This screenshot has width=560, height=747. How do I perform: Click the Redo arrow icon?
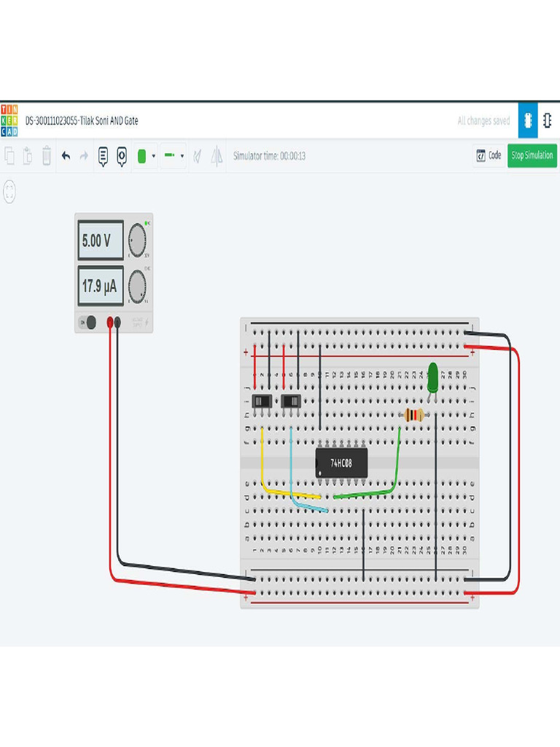pos(84,156)
